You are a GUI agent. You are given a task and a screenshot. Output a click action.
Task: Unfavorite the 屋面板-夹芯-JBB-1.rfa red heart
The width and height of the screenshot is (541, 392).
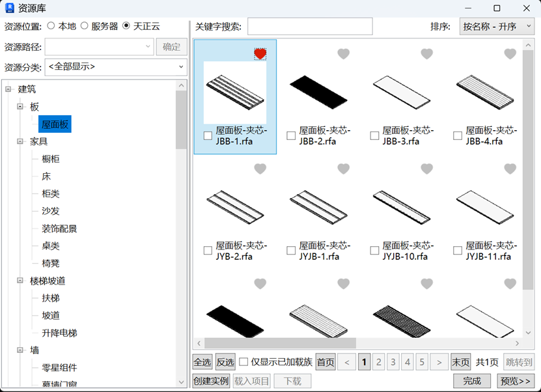click(260, 54)
